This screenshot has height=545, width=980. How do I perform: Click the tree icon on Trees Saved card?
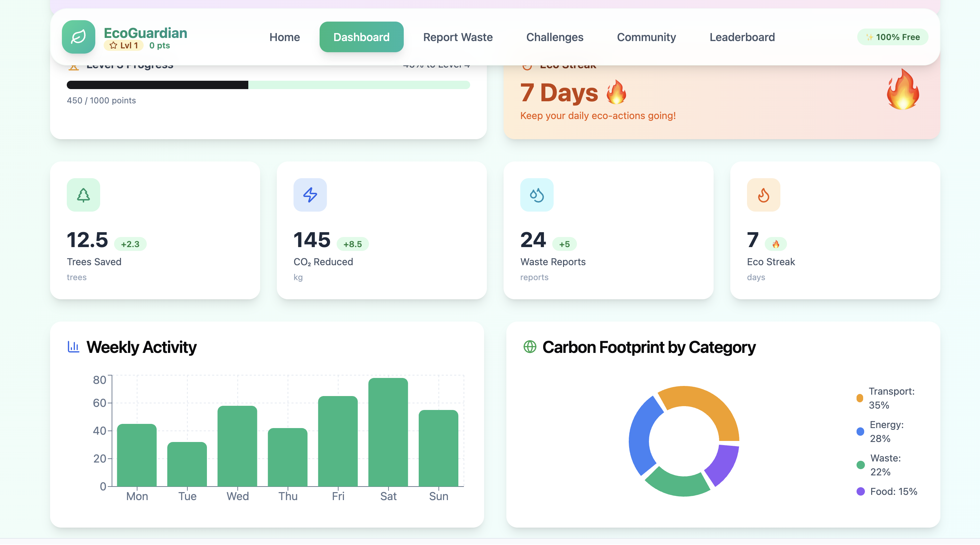click(x=83, y=195)
